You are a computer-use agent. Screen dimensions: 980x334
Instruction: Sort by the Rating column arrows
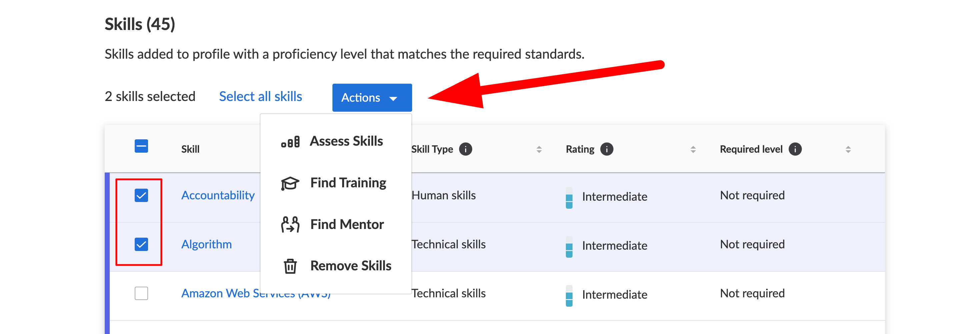click(x=693, y=150)
